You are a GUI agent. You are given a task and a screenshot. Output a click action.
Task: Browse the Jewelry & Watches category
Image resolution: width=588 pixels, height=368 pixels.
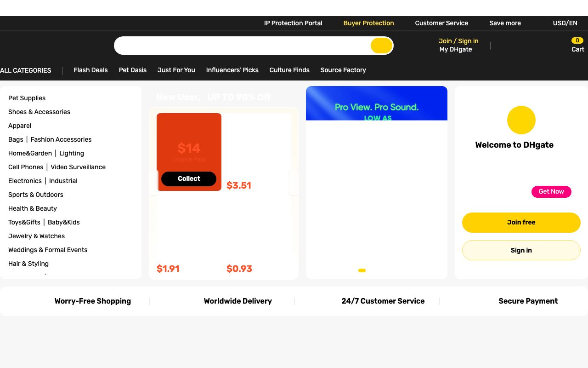click(36, 236)
